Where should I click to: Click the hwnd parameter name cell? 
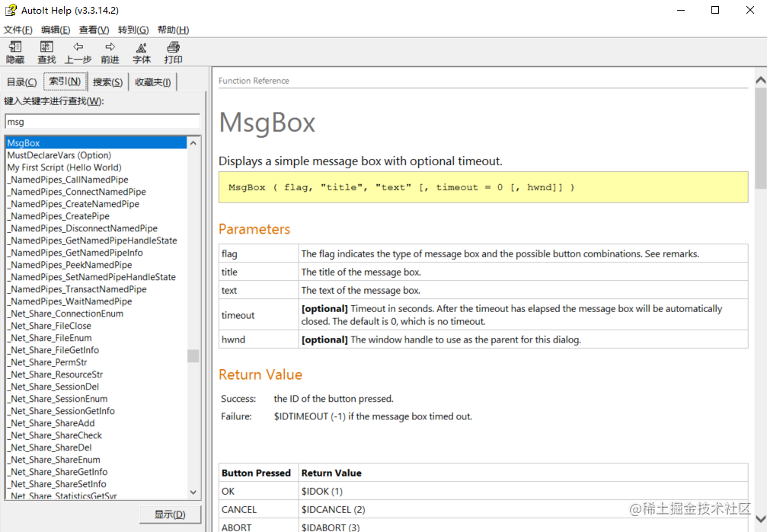[x=258, y=339]
